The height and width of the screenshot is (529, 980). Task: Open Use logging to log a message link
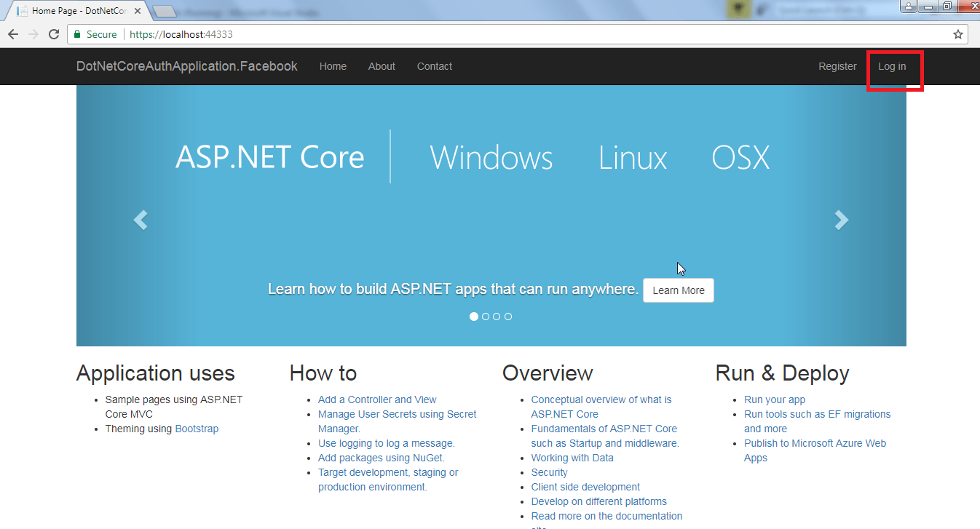(x=387, y=443)
